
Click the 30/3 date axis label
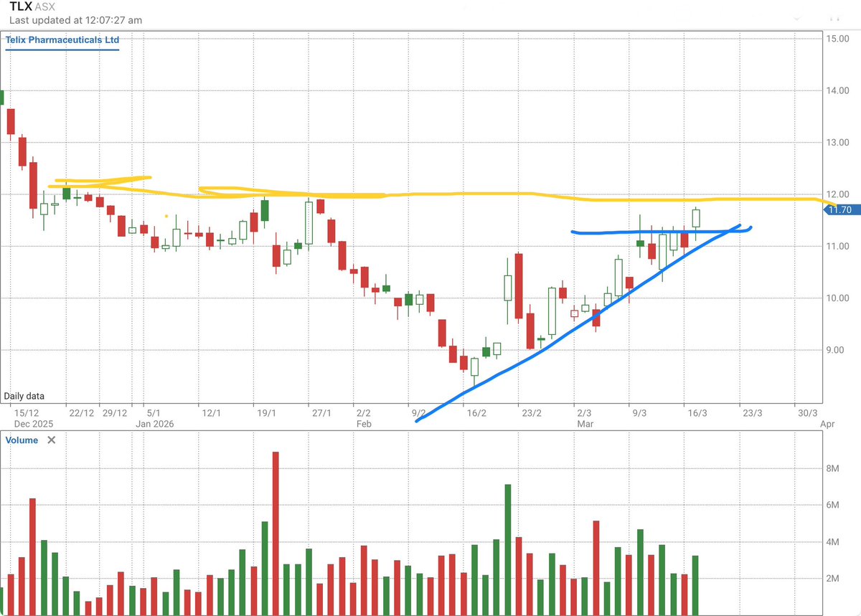[x=808, y=413]
